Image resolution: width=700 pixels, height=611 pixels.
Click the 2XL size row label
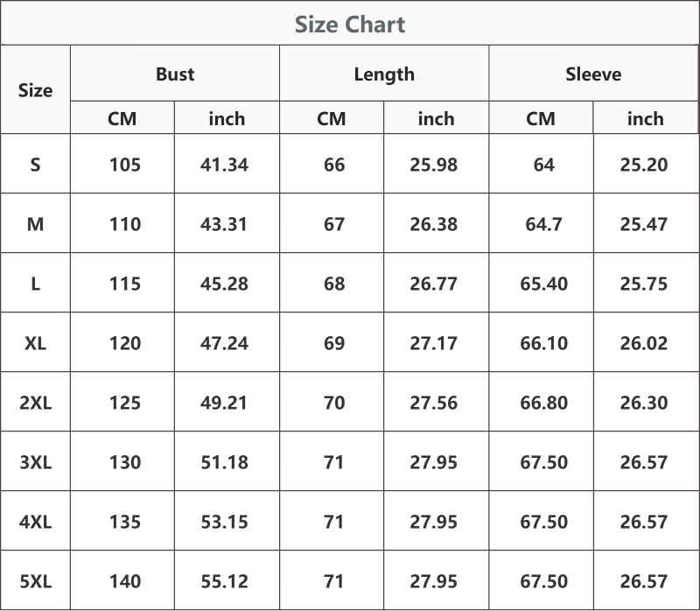[35, 403]
